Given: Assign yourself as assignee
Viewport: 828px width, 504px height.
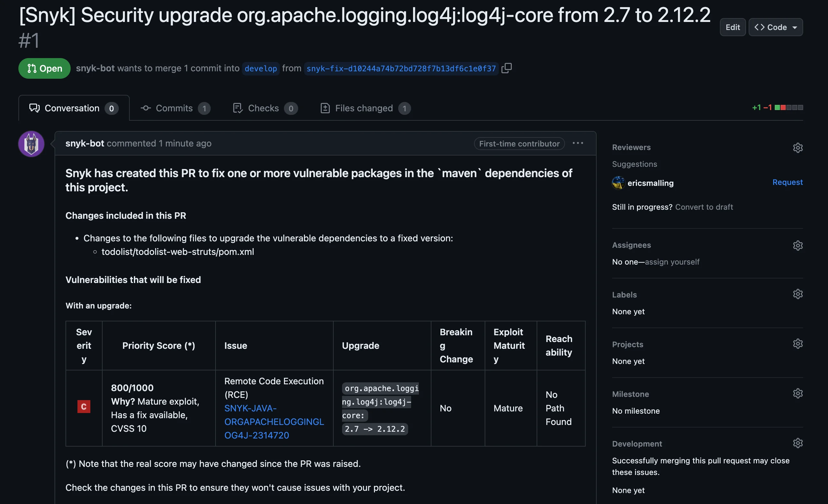Looking at the screenshot, I should click(672, 262).
